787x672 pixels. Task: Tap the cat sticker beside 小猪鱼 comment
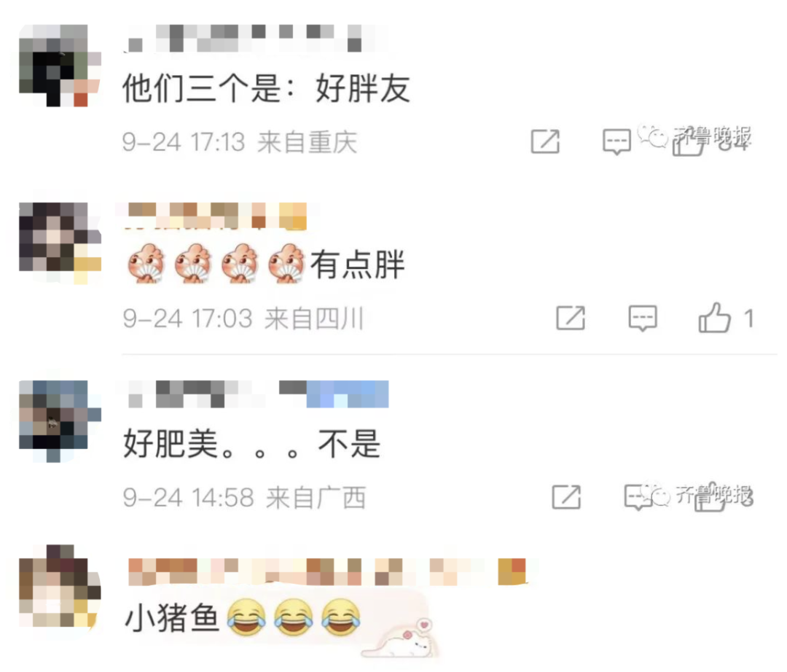pos(400,638)
